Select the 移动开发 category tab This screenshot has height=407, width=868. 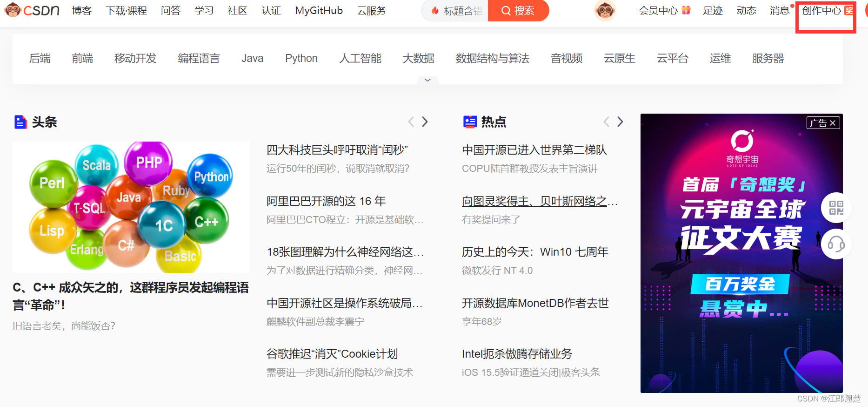click(135, 58)
